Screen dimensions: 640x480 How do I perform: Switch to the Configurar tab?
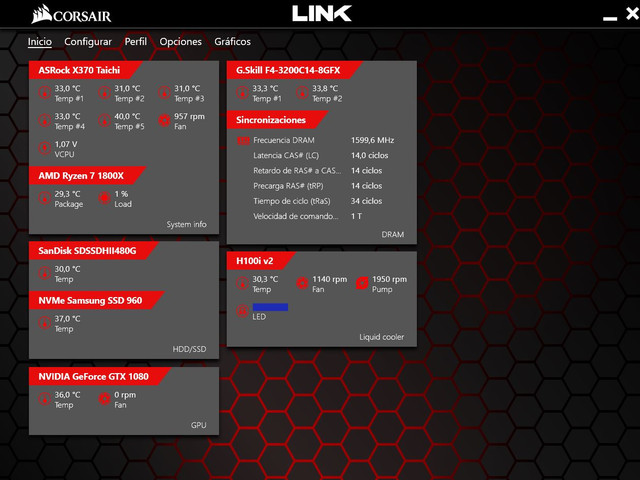88,42
